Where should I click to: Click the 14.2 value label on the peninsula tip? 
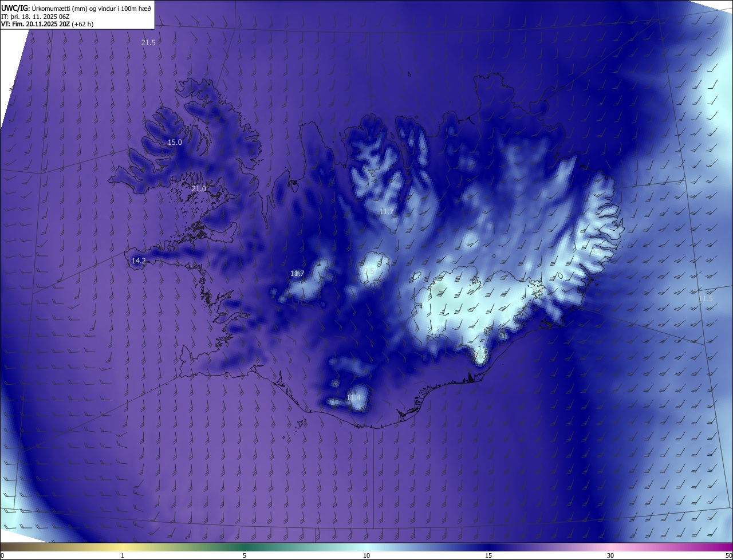click(x=139, y=261)
